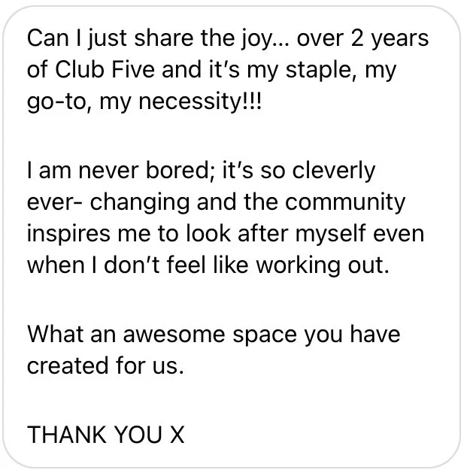Click the word "don't" in the message
Screen dimensions: 470x476
point(144,267)
